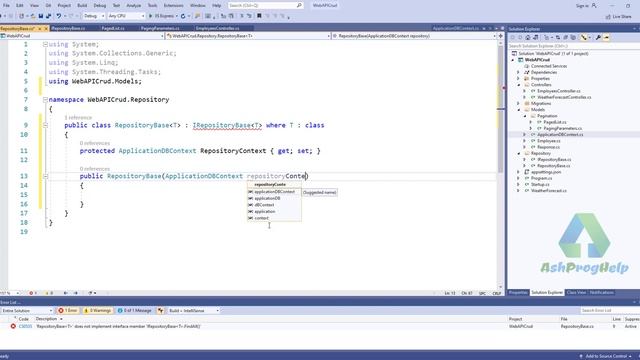Open the File menu
Screen dimensions: 640x360
pos(6,6)
